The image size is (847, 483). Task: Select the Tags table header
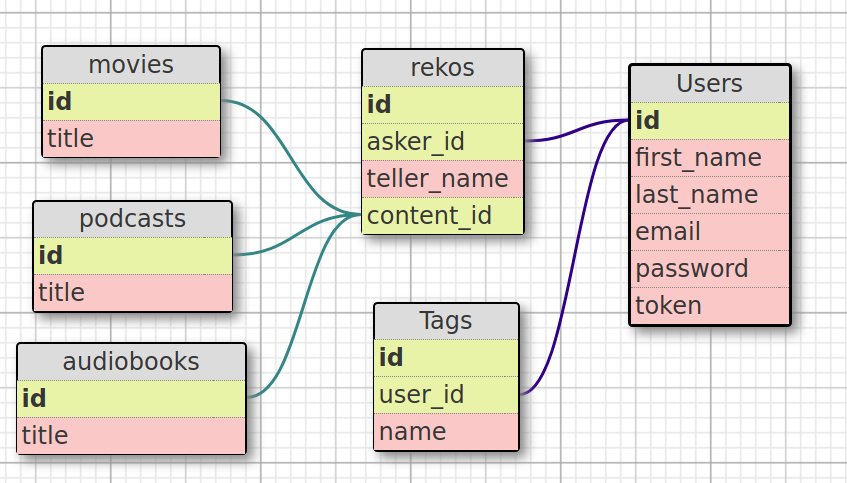(446, 321)
